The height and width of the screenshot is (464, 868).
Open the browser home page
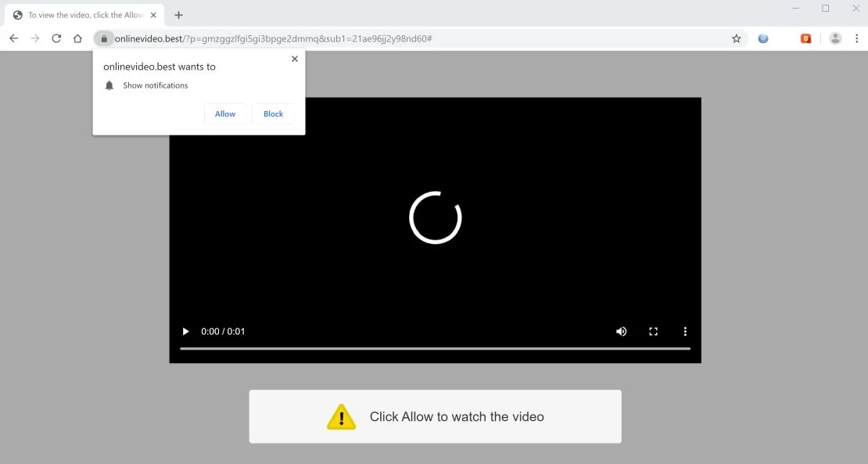[x=77, y=38]
